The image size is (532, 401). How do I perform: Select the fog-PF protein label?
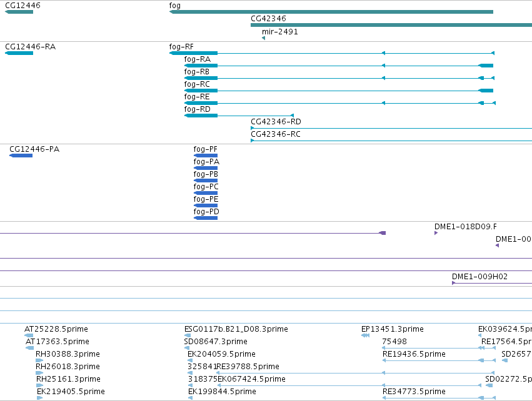click(x=205, y=149)
